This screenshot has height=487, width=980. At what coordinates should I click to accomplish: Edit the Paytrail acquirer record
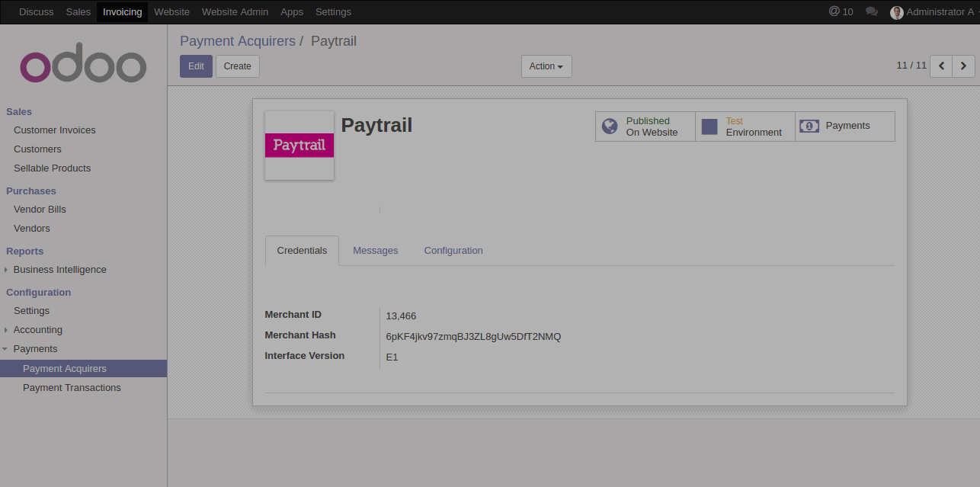[x=196, y=66]
